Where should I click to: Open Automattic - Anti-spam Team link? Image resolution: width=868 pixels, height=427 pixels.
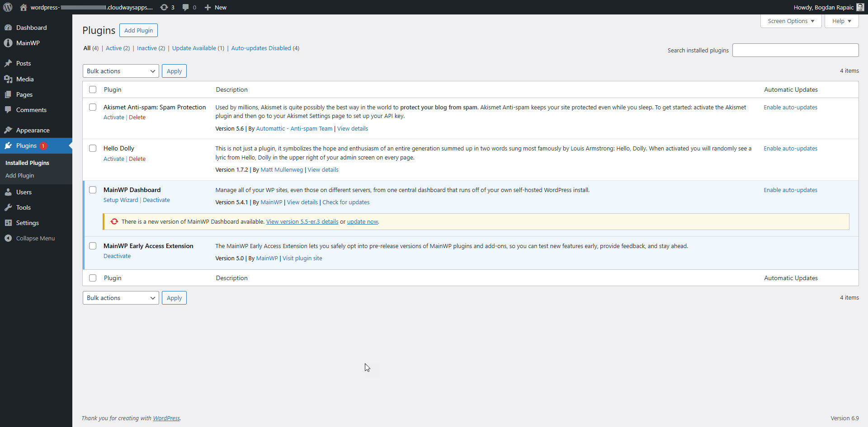click(x=294, y=129)
